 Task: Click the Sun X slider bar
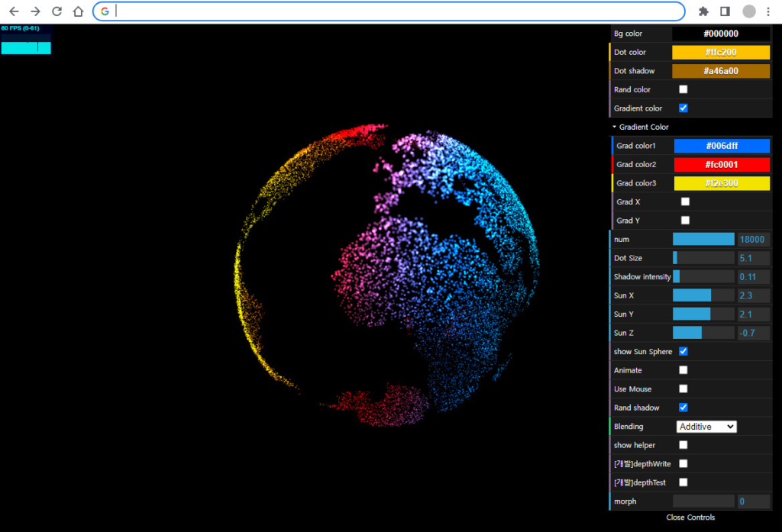(703, 295)
